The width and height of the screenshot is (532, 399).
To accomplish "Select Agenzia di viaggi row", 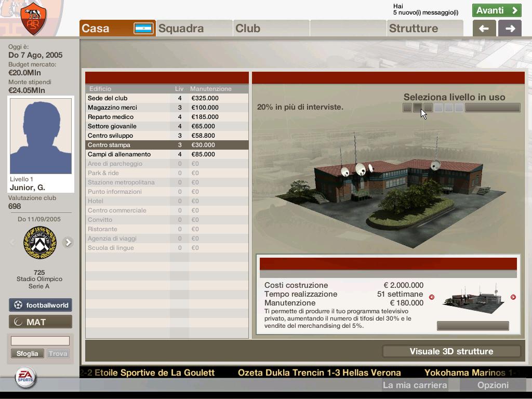I will coord(167,238).
